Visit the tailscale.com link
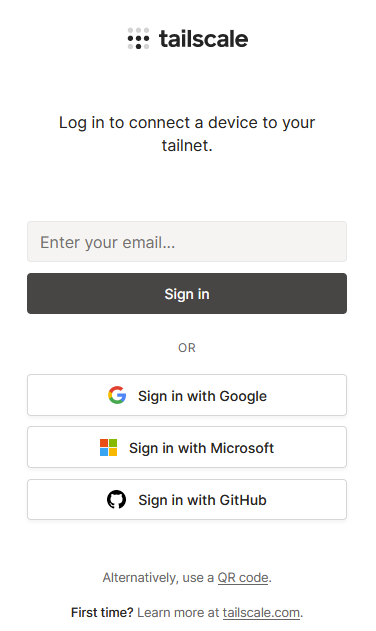 tap(261, 612)
